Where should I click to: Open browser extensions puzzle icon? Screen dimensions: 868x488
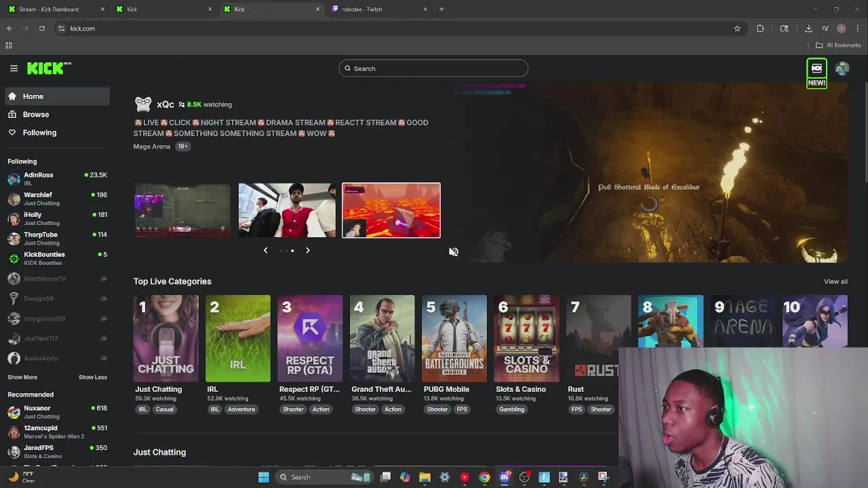(x=760, y=28)
